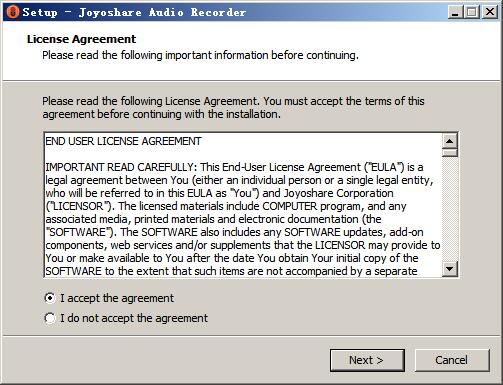
Task: Click the last visible EULA line starting "SOFTWARE to the extent"
Action: [231, 271]
